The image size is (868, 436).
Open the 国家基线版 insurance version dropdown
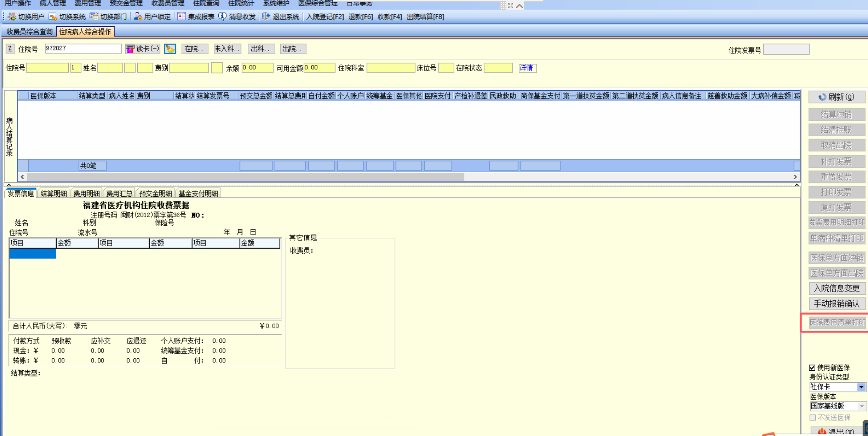click(861, 406)
